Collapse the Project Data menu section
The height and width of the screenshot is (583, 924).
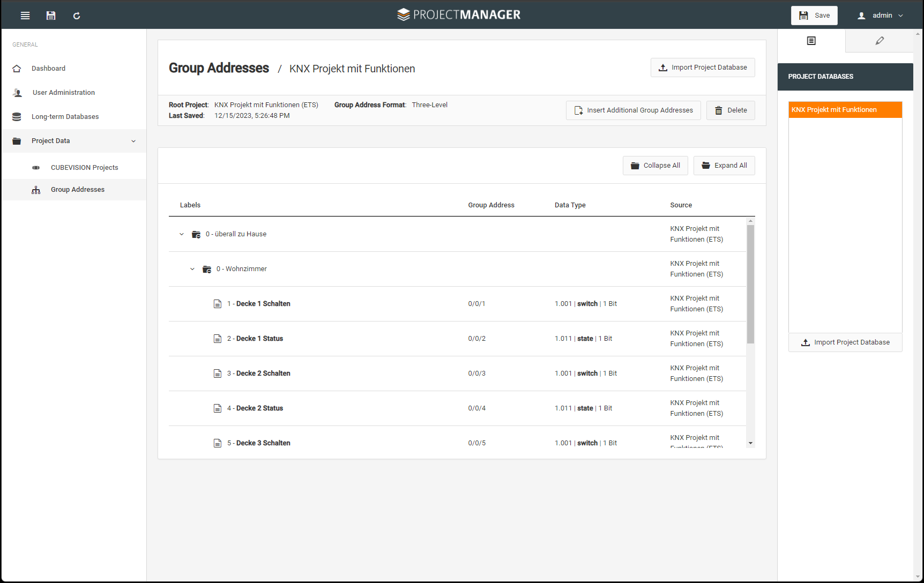click(133, 141)
